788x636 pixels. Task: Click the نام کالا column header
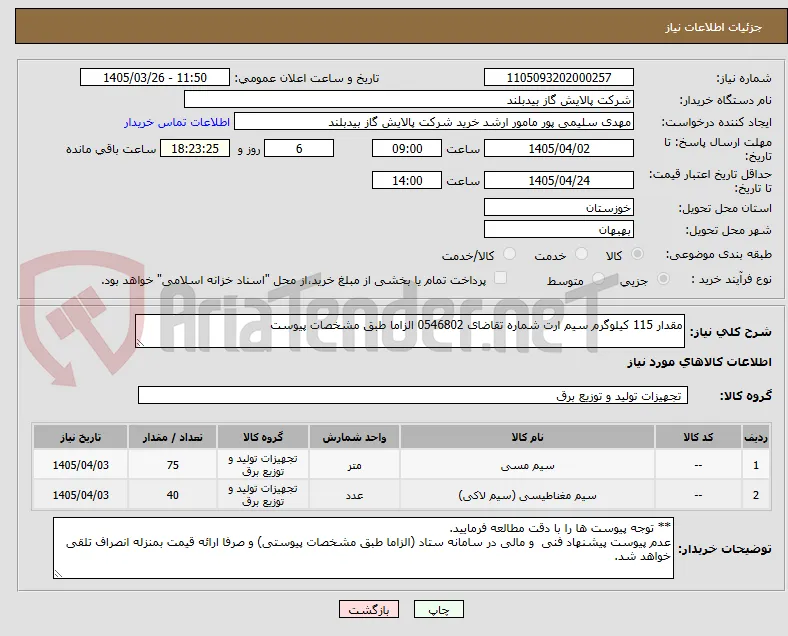point(527,437)
